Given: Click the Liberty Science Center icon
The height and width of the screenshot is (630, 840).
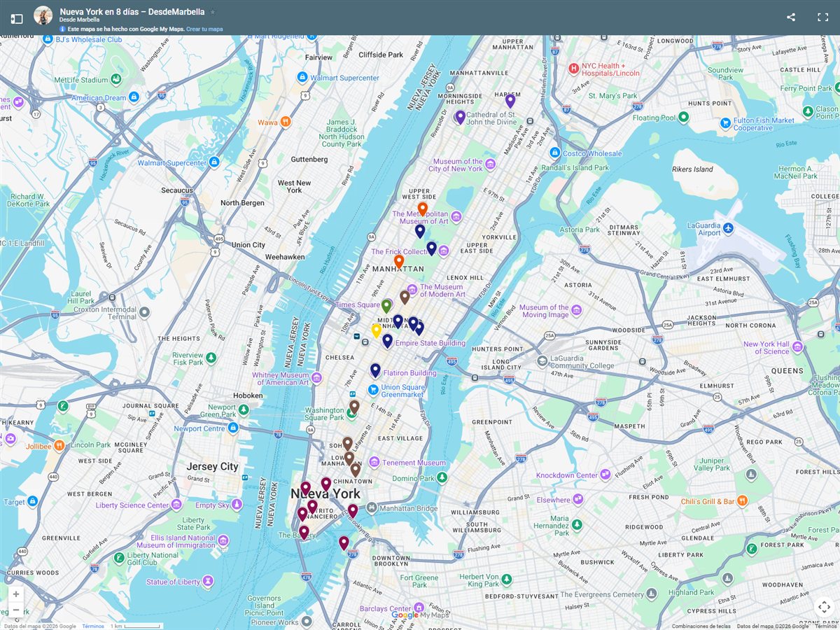Looking at the screenshot, I should (176, 505).
